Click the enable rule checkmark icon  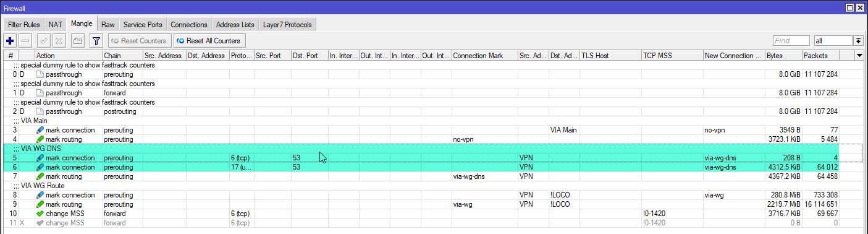[x=43, y=41]
